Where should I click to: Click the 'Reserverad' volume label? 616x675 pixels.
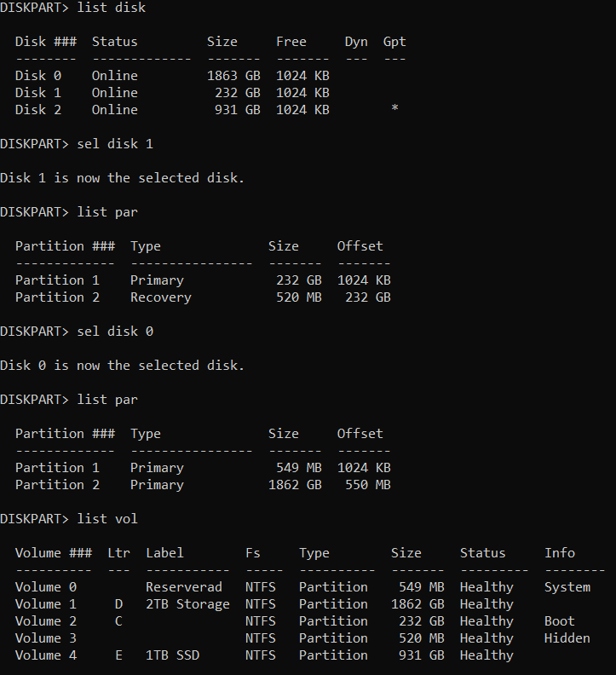184,587
